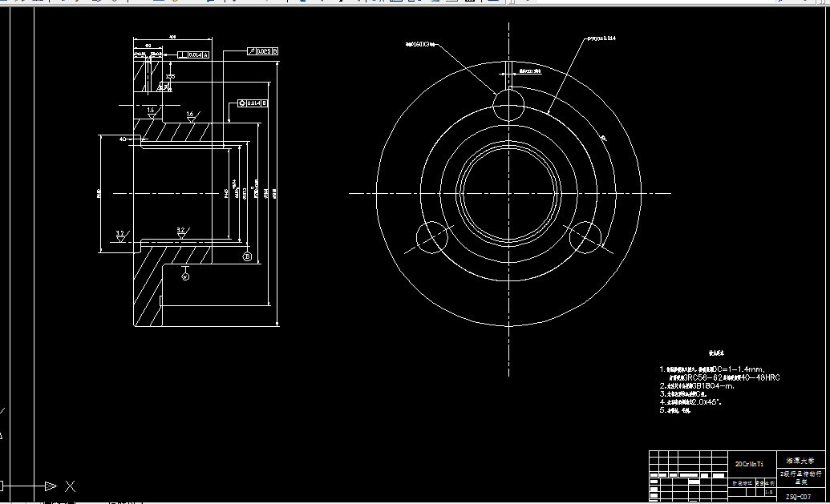This screenshot has width=830, height=504.
Task: Select the ±0.014 diameter dimension label
Action: point(601,38)
